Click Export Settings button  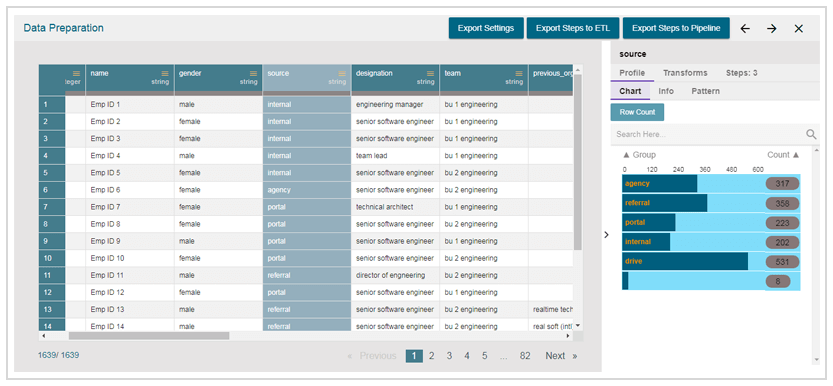pos(486,28)
